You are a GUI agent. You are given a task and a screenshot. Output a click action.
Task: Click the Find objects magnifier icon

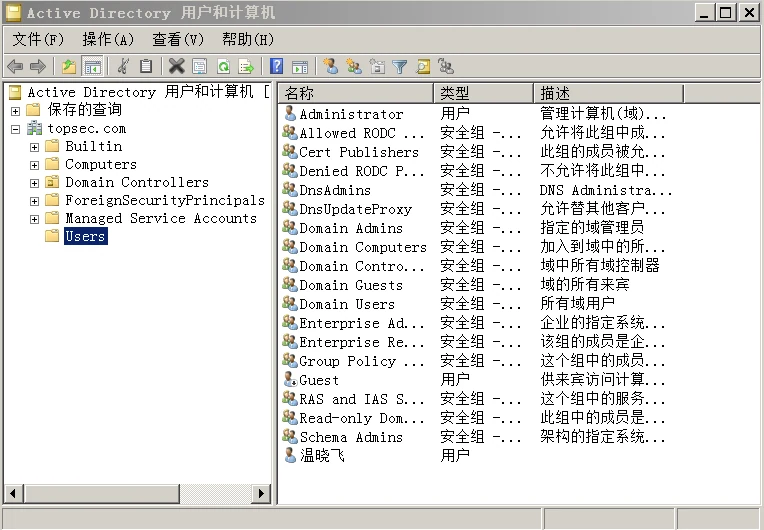[x=423, y=66]
